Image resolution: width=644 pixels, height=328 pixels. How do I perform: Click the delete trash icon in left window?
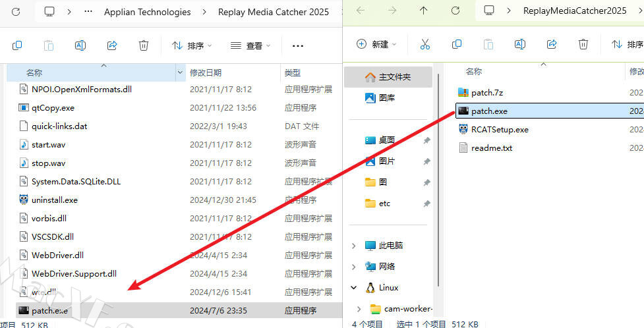(143, 45)
